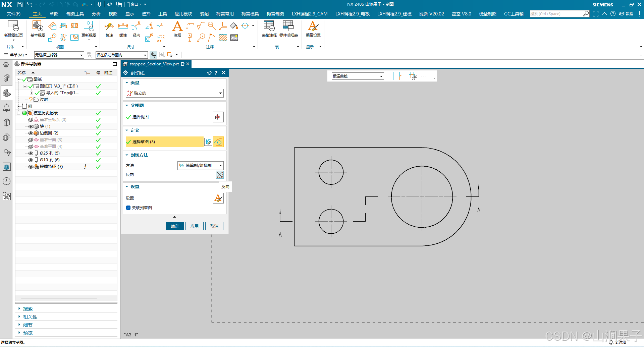Toggle visibility eye of 边倒圆 (2)

point(31,133)
